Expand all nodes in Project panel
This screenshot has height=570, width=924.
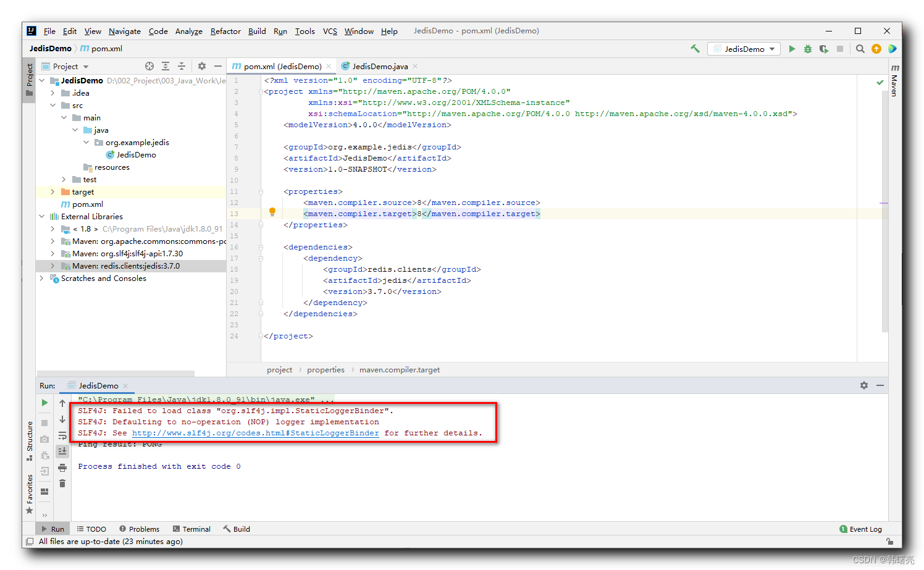click(166, 66)
